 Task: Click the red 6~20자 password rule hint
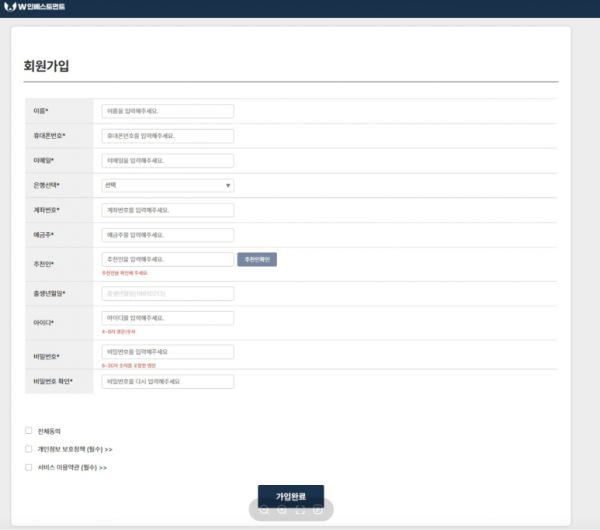pos(129,365)
